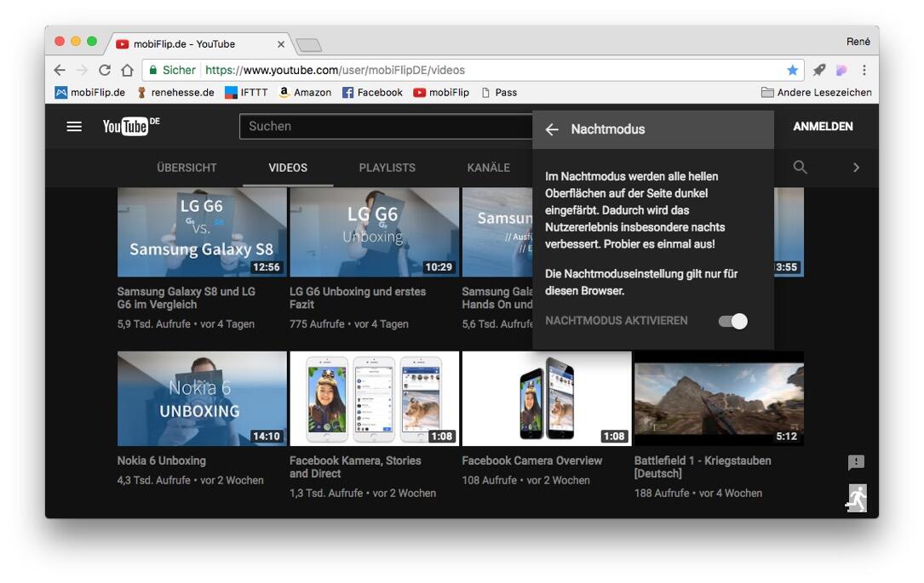Screen dimensions: 924x583
Task: Switch to the Übersicht tab
Action: (x=187, y=168)
